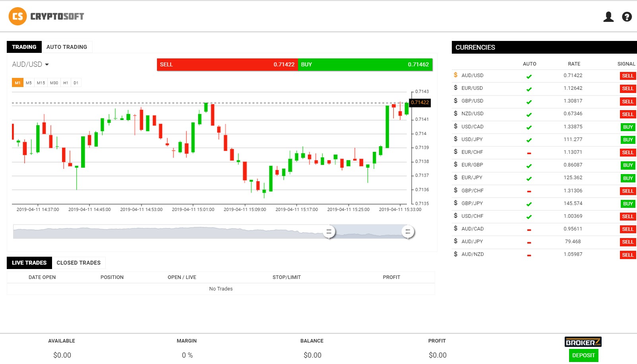
Task: Toggle auto trading checkmark for GBP/USD
Action: click(529, 102)
